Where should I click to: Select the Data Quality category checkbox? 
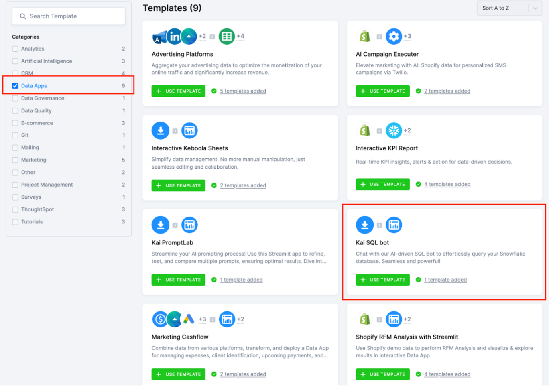15,111
